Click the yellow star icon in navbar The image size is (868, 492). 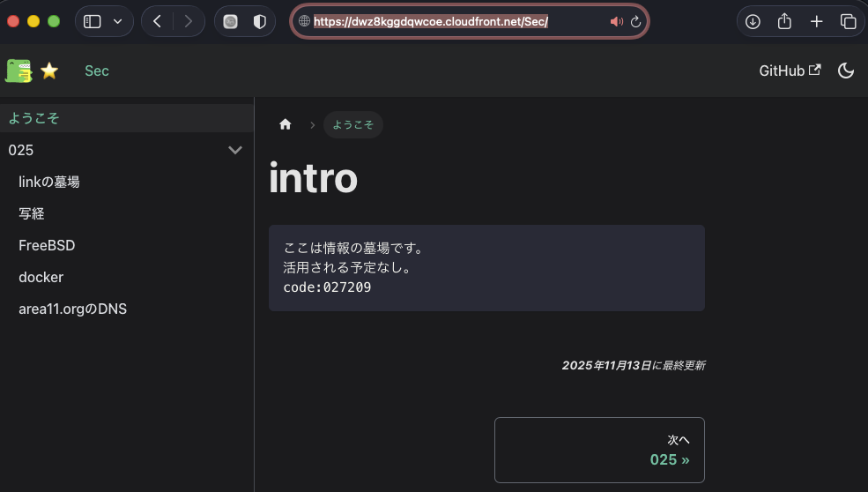click(x=49, y=71)
